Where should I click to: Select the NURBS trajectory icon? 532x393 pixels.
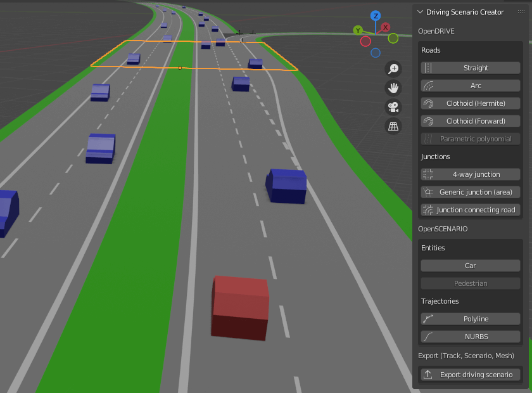pyautogui.click(x=428, y=337)
